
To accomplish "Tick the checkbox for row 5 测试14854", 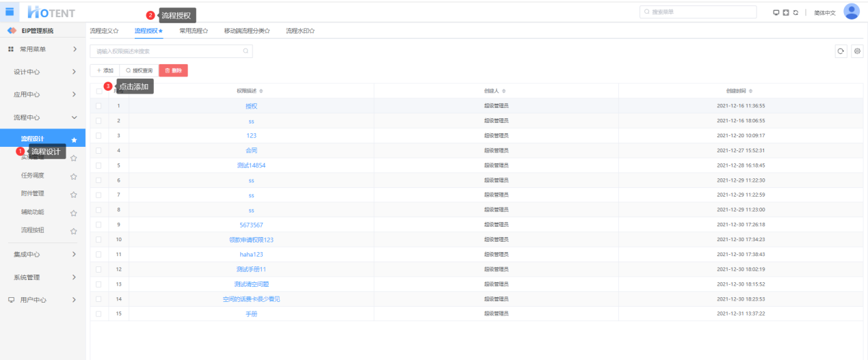I will (99, 165).
